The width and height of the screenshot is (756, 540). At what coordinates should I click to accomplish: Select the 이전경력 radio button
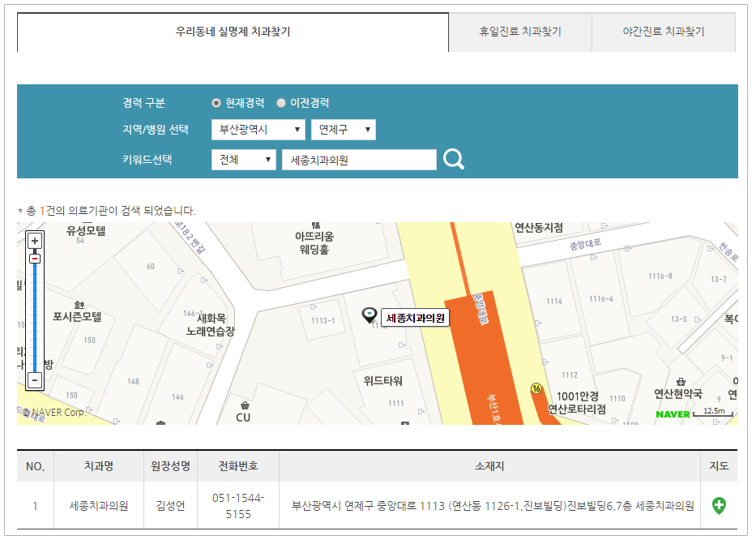(x=281, y=103)
